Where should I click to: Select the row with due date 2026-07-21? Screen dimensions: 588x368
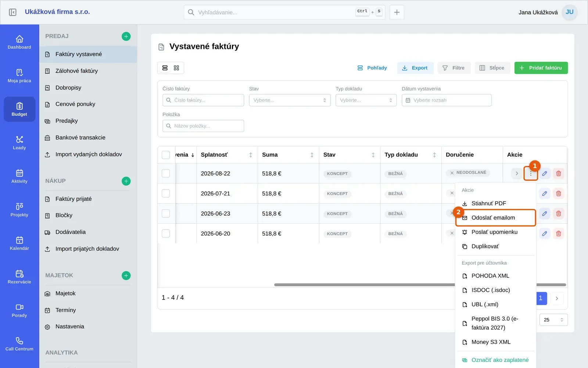tap(166, 194)
